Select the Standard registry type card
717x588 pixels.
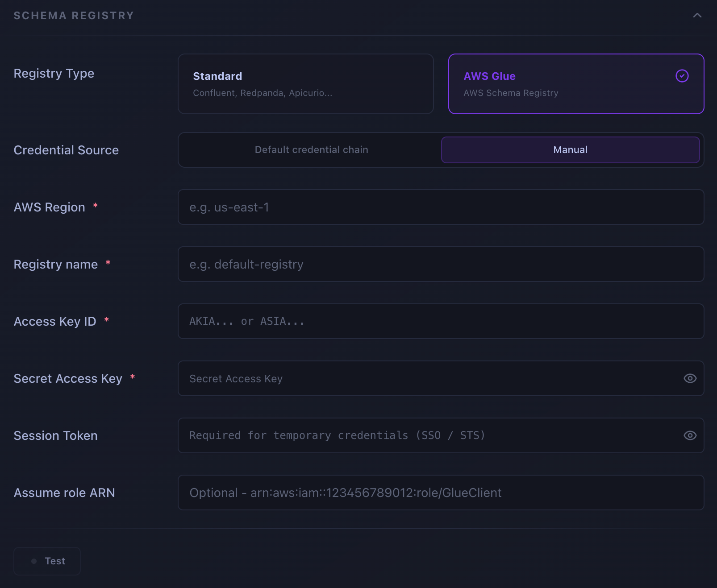pos(306,84)
